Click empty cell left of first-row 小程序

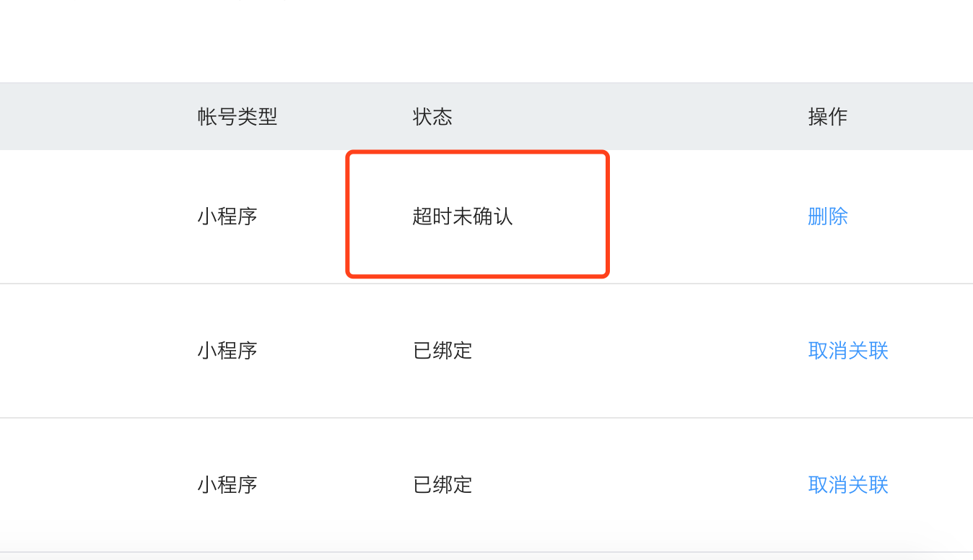[94, 216]
